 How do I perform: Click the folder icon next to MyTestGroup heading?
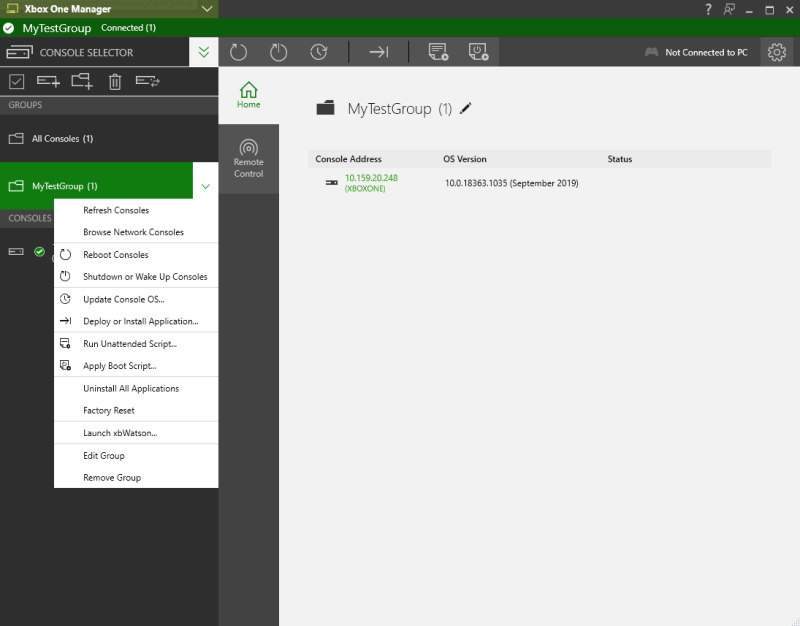[326, 108]
